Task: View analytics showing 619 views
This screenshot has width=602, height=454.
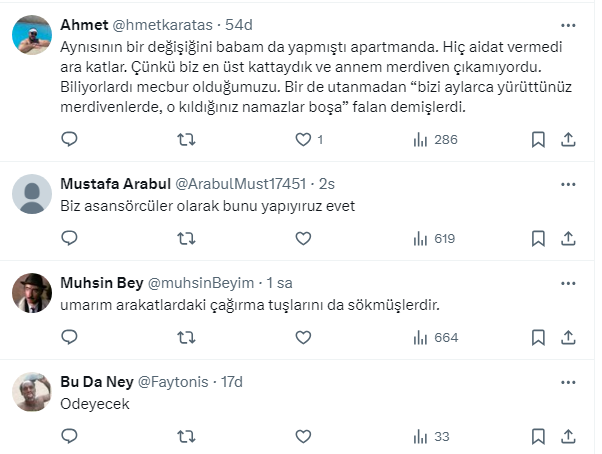Action: click(x=433, y=238)
